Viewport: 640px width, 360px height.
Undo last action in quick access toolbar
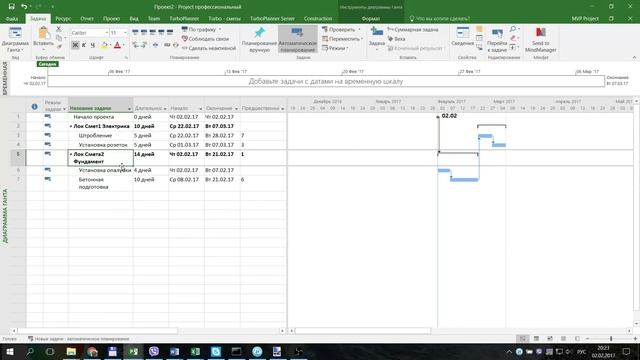coord(24,7)
